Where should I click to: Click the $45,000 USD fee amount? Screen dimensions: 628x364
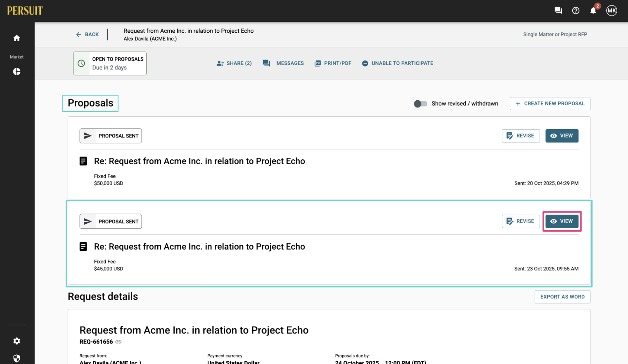click(x=109, y=269)
